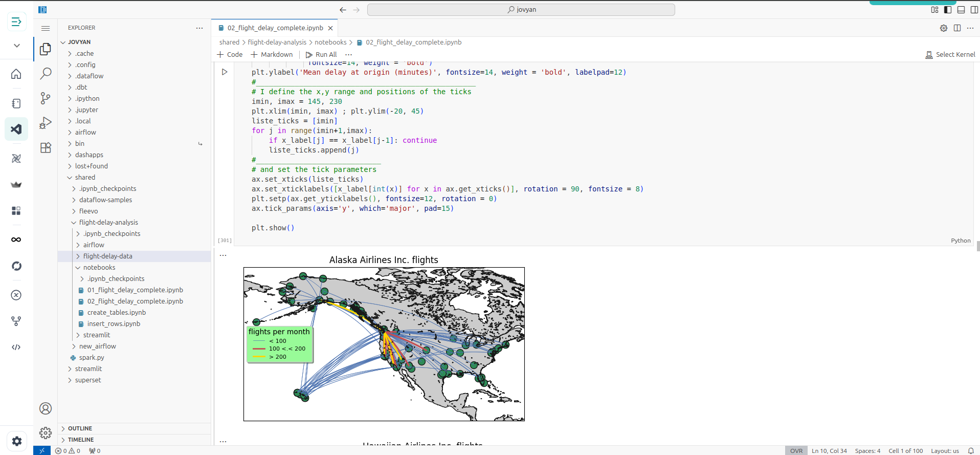The height and width of the screenshot is (455, 980).
Task: Toggle the primary sidebar visibility
Action: (948, 10)
